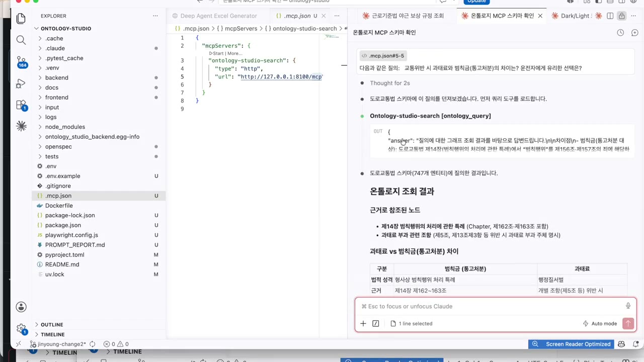Screen dimensions: 644x362
Task: Expand the node_modules folder
Action: [65, 127]
